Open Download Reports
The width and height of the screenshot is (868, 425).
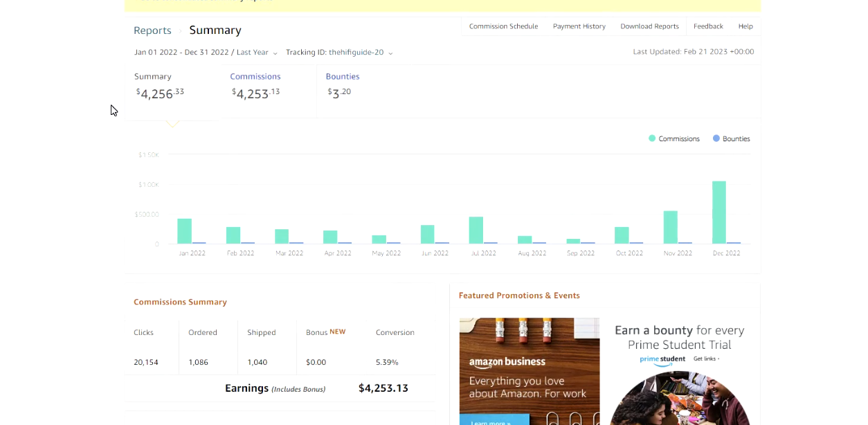point(649,26)
